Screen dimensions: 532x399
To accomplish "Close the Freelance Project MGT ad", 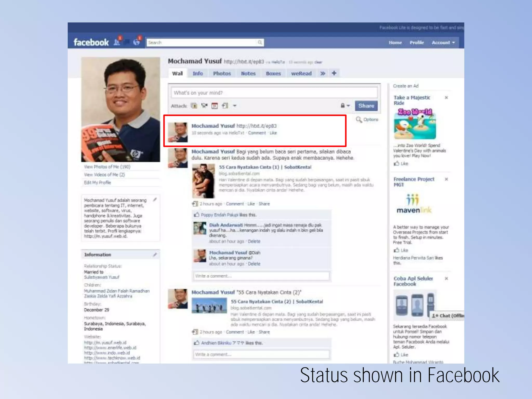I will [446, 179].
